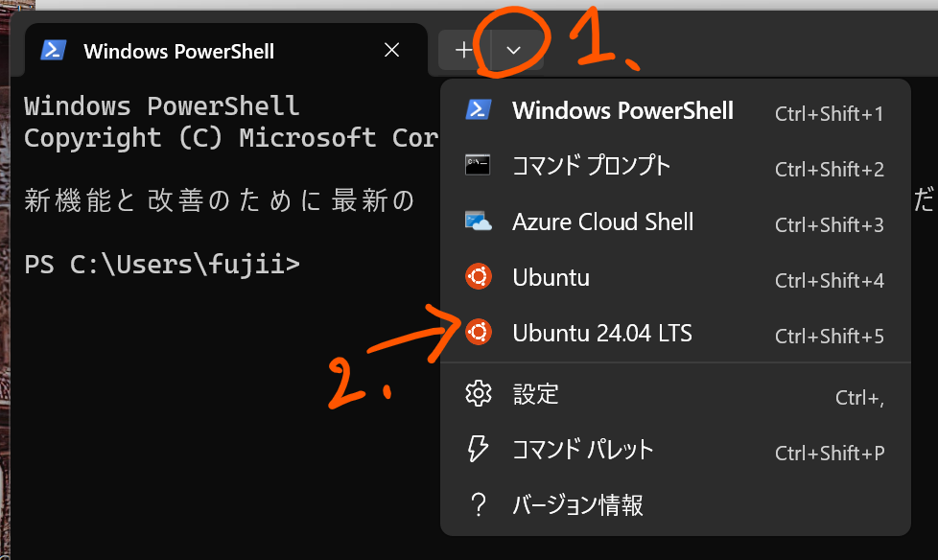Switch to the Windows PowerShell tab
This screenshot has width=938, height=560.
point(179,52)
